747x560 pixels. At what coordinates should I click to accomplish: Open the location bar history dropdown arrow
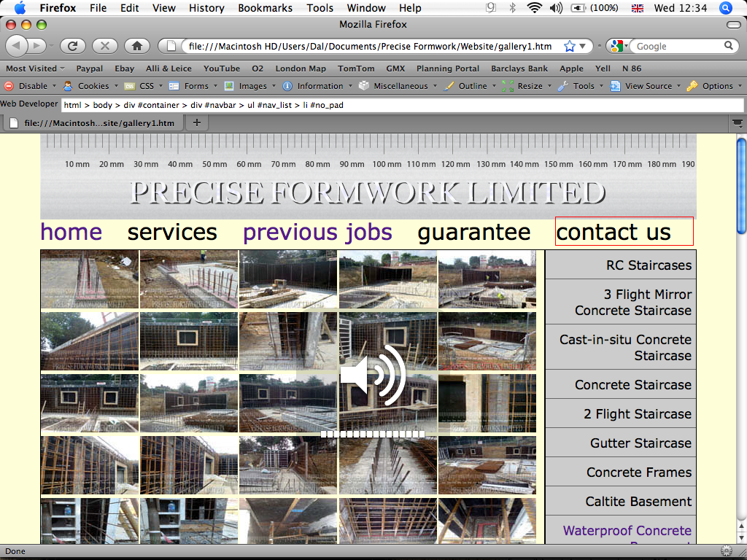(583, 46)
